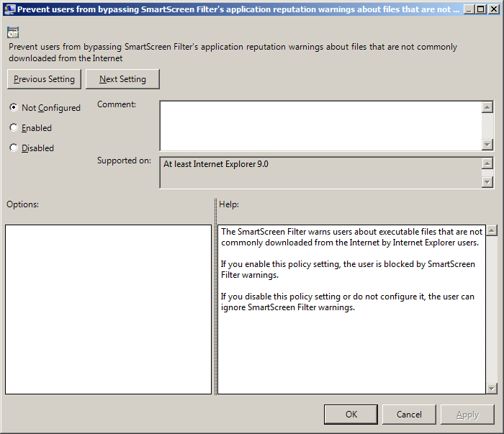Click the policy setting icon below title bar
The height and width of the screenshot is (434, 504).
(x=13, y=32)
